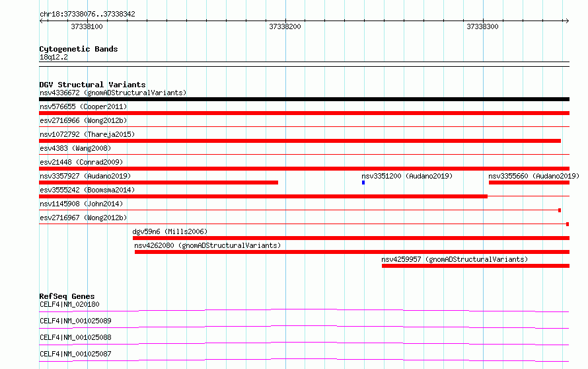Click the right arrow of the ruler

click(x=567, y=20)
